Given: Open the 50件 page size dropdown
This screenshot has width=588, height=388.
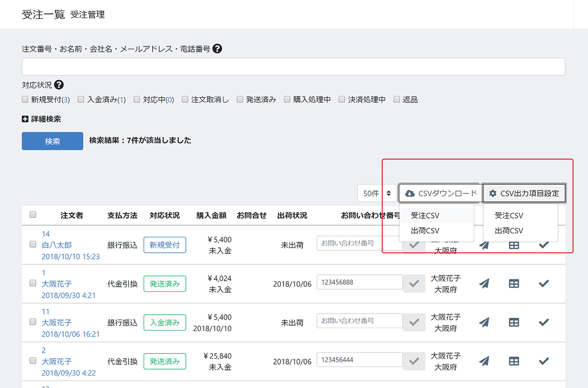Looking at the screenshot, I should (x=377, y=193).
